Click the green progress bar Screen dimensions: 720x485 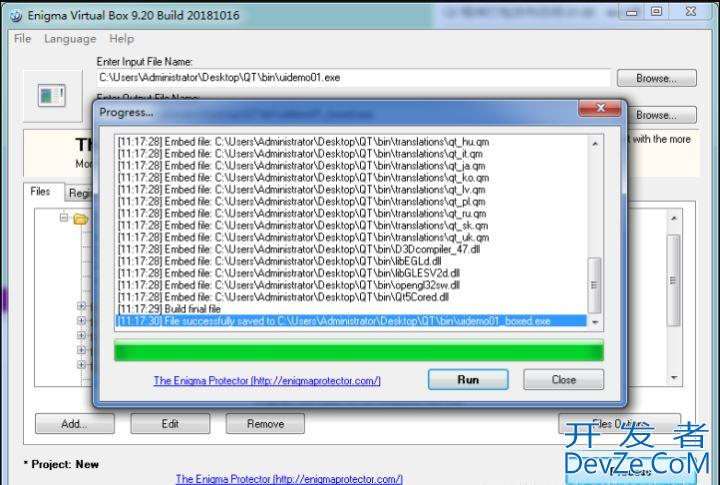pyautogui.click(x=359, y=351)
